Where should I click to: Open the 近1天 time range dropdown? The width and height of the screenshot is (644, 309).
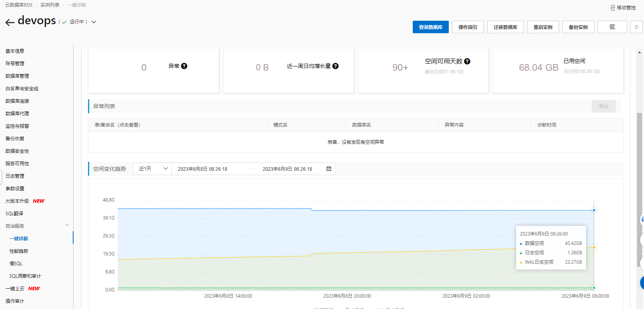tap(152, 169)
